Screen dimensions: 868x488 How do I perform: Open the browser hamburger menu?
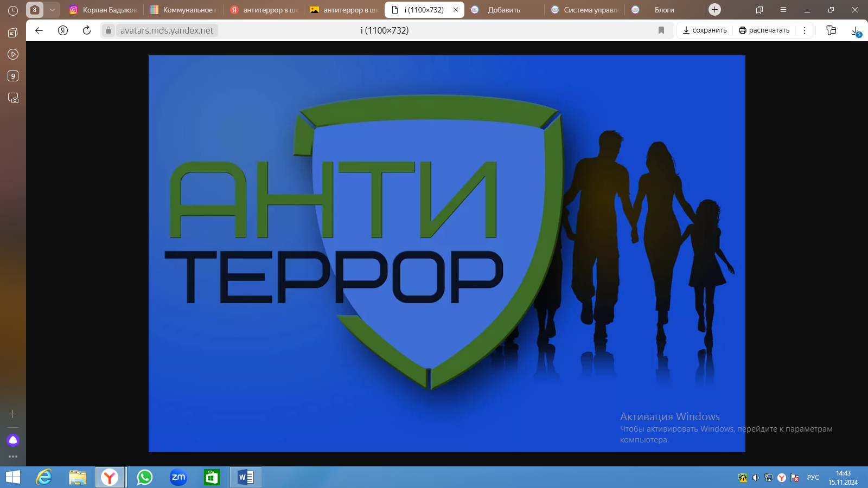click(783, 10)
